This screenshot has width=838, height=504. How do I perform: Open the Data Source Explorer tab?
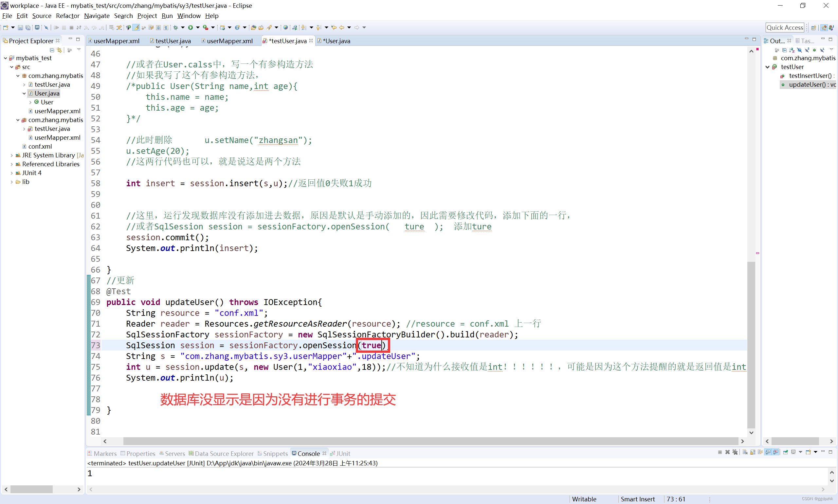[x=221, y=453]
